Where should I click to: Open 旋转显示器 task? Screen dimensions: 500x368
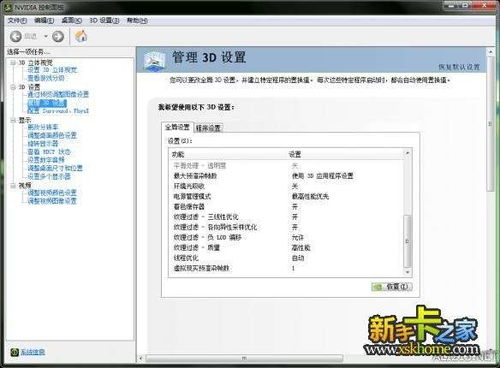click(43, 144)
